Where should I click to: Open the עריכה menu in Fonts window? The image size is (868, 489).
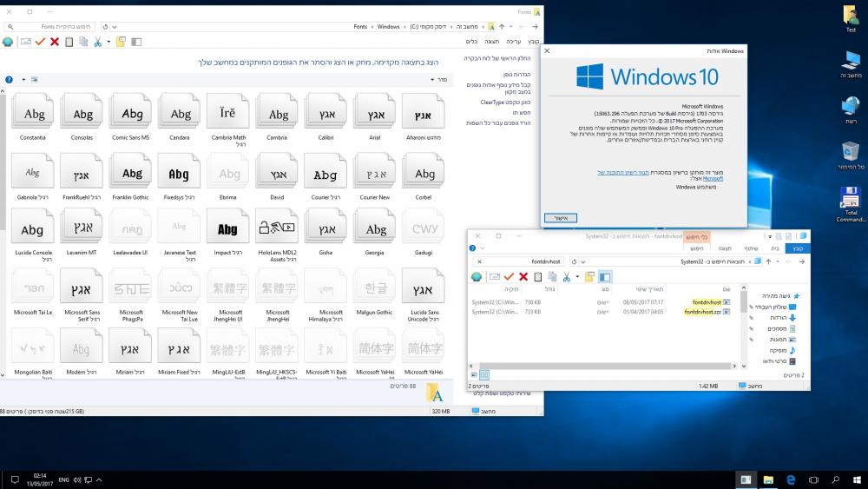(x=513, y=42)
